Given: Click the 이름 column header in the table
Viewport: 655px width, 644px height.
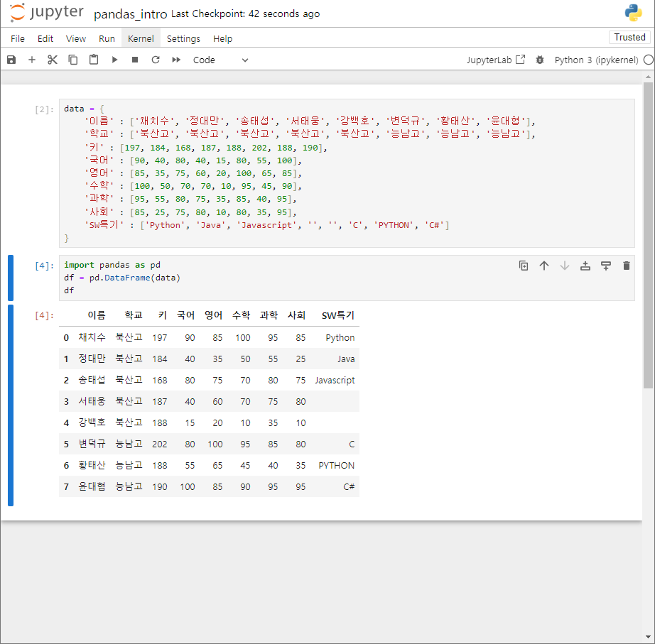Looking at the screenshot, I should (97, 315).
